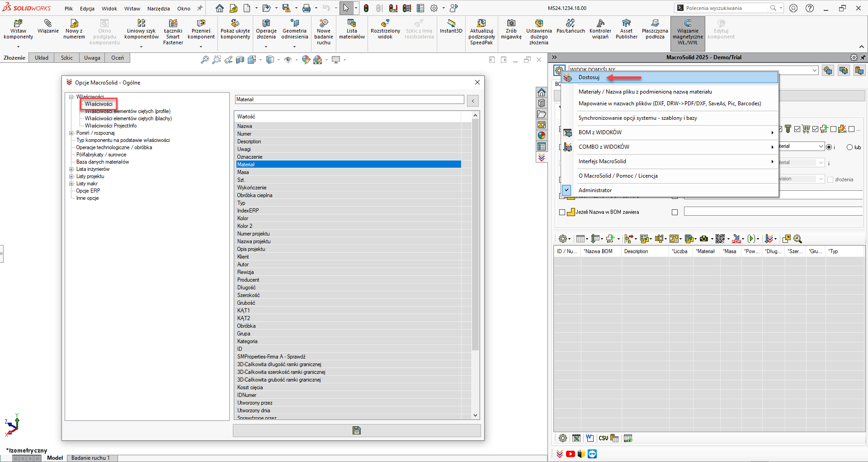Open the YouTube icon at panel bottom
868x462 pixels.
pos(571,454)
